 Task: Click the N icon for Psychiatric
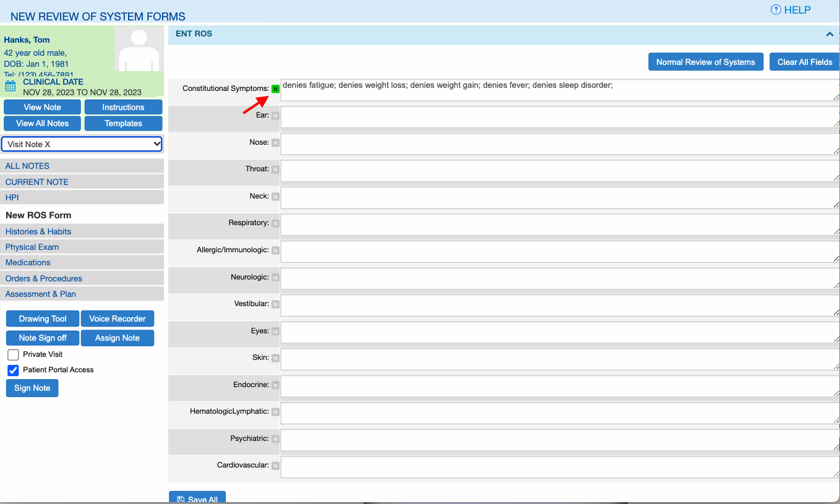tap(275, 439)
